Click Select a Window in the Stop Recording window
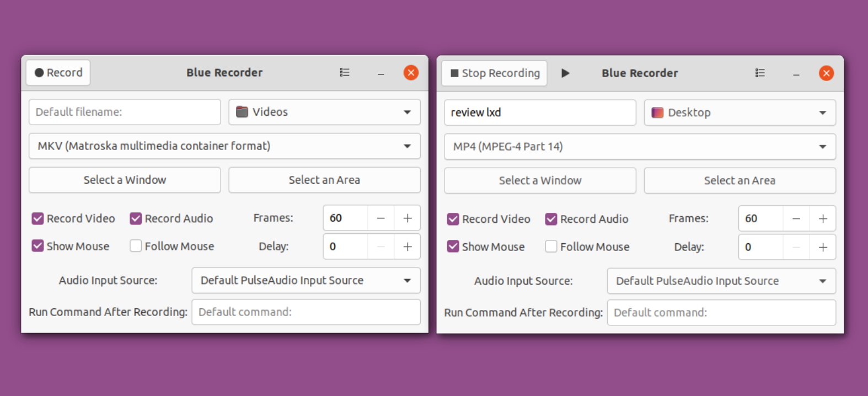The image size is (868, 396). coord(540,180)
